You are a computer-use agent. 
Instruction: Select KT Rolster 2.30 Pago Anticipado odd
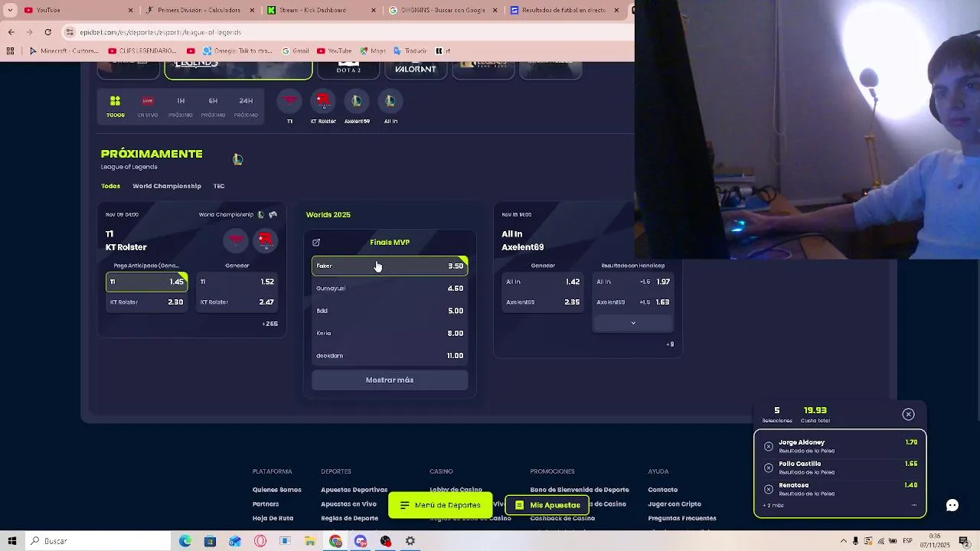[x=146, y=302]
